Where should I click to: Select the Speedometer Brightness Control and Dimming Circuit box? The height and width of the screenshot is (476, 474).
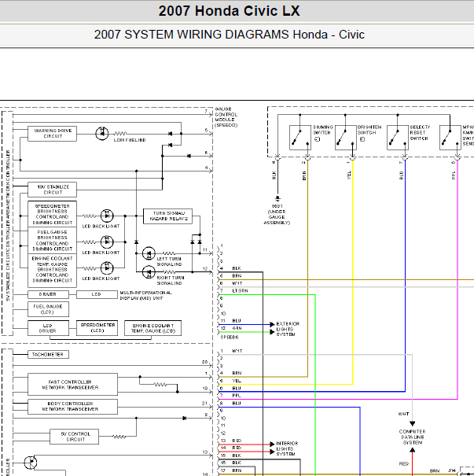pyautogui.click(x=52, y=214)
